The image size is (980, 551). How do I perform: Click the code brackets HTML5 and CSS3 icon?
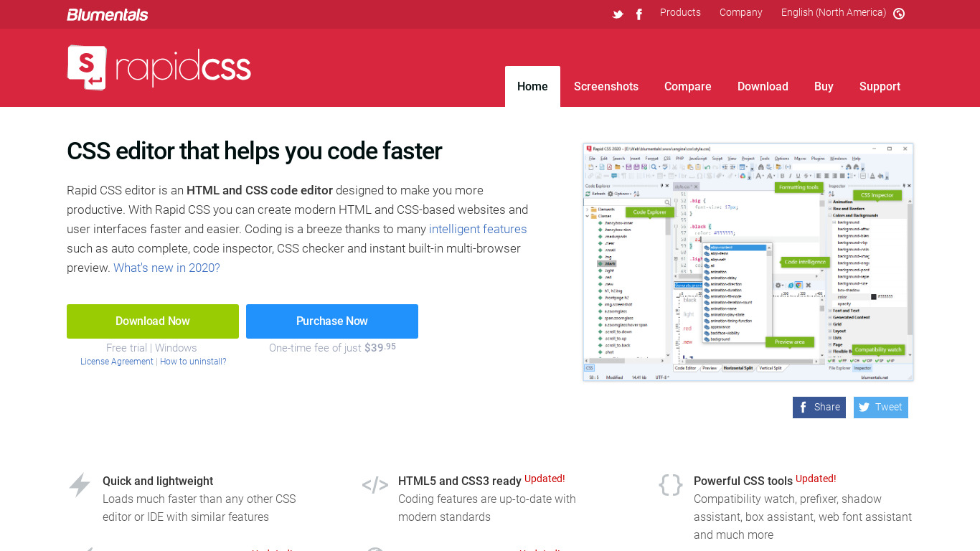coord(375,485)
